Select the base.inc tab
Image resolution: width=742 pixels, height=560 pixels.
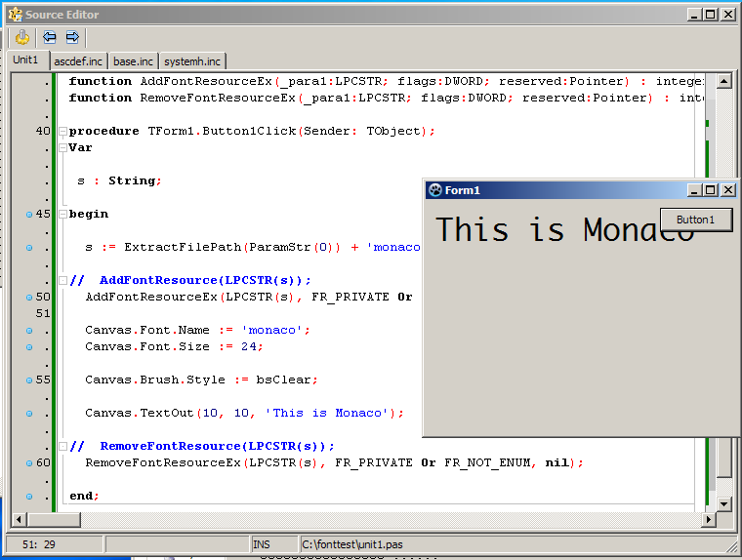[x=133, y=61]
